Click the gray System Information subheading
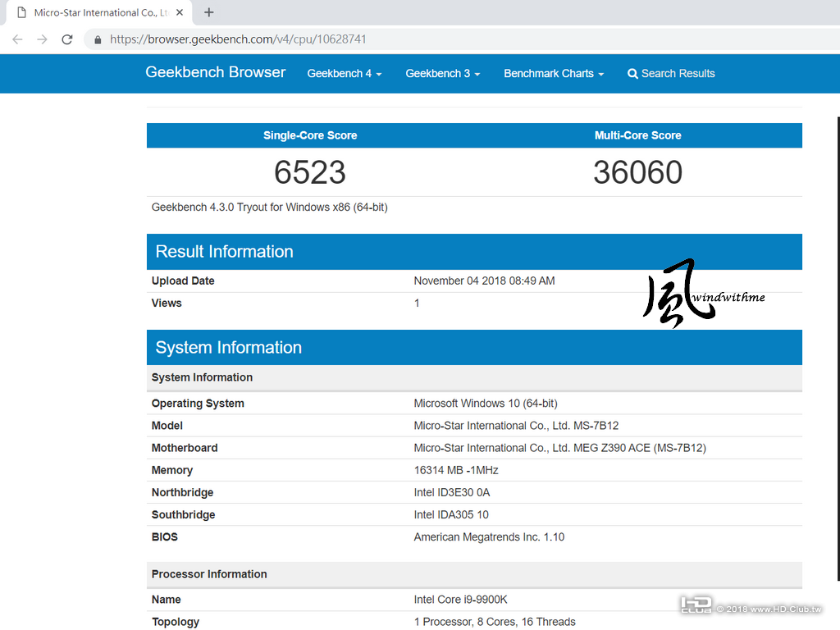Screen dimensions: 840x630 202,377
